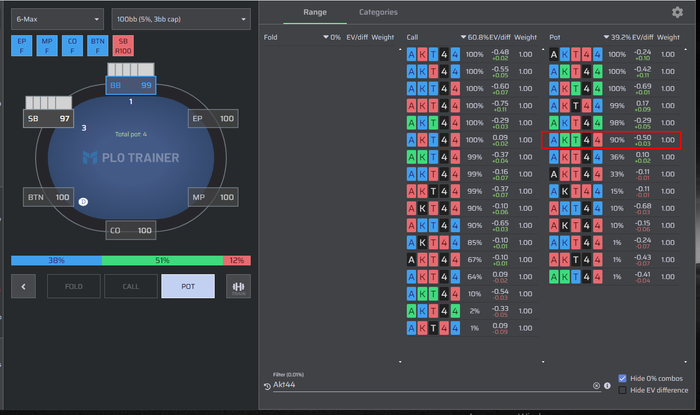Switch to the Range tab
Screen dimensions: 700x415
click(x=315, y=12)
